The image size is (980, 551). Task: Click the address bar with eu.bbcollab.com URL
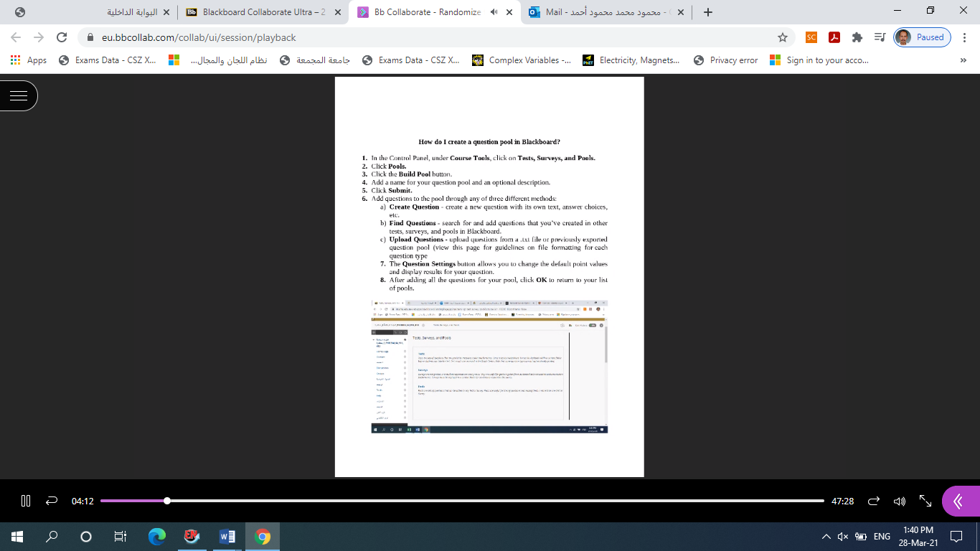437,37
